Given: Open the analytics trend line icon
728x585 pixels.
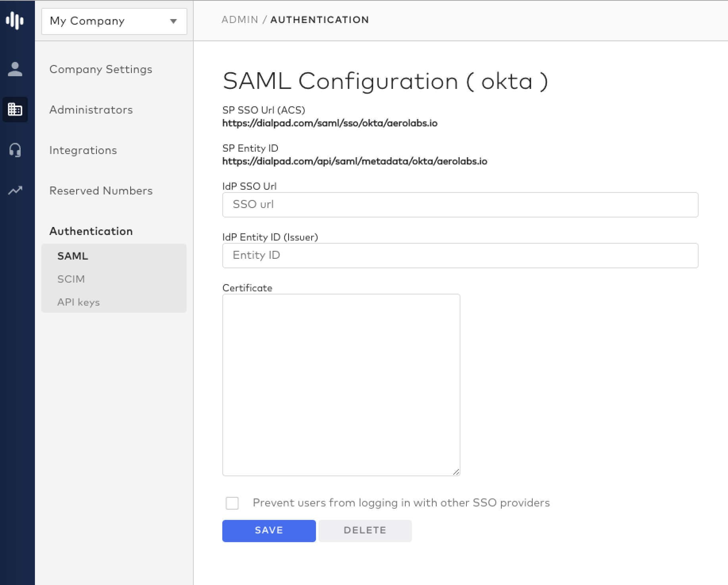Looking at the screenshot, I should click(x=15, y=191).
